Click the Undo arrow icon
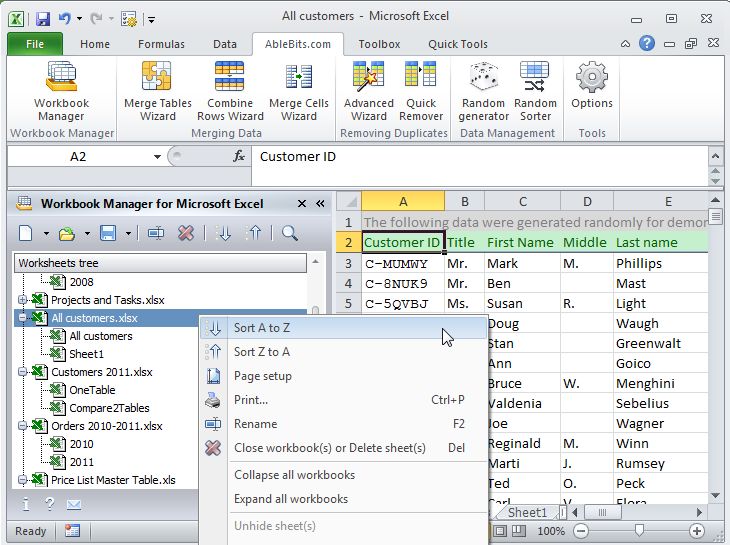 [64, 19]
